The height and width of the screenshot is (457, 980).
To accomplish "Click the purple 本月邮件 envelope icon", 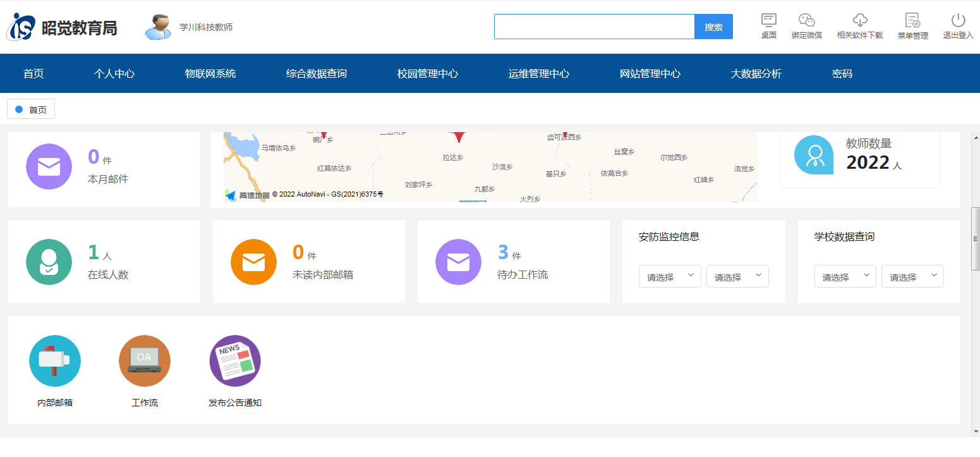I will (49, 167).
